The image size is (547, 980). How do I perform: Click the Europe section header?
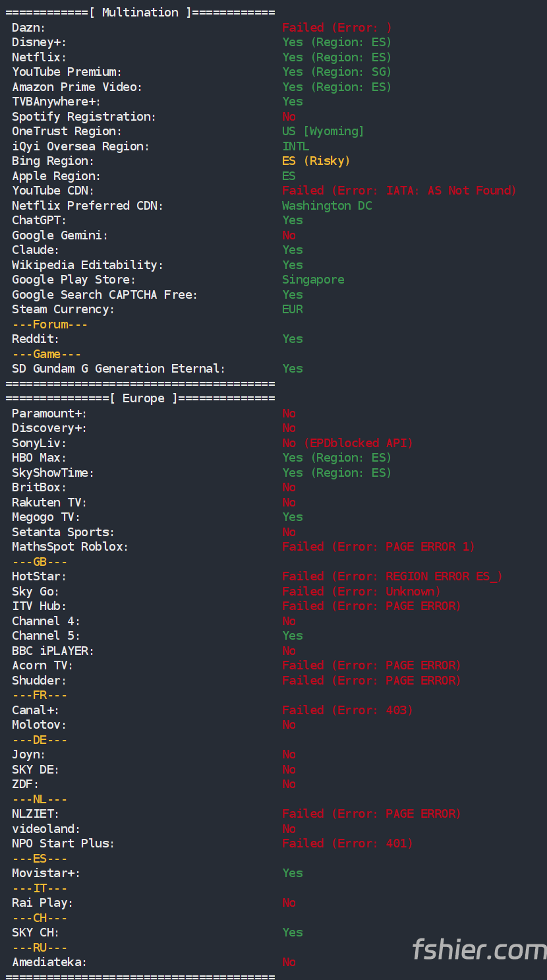tap(140, 398)
